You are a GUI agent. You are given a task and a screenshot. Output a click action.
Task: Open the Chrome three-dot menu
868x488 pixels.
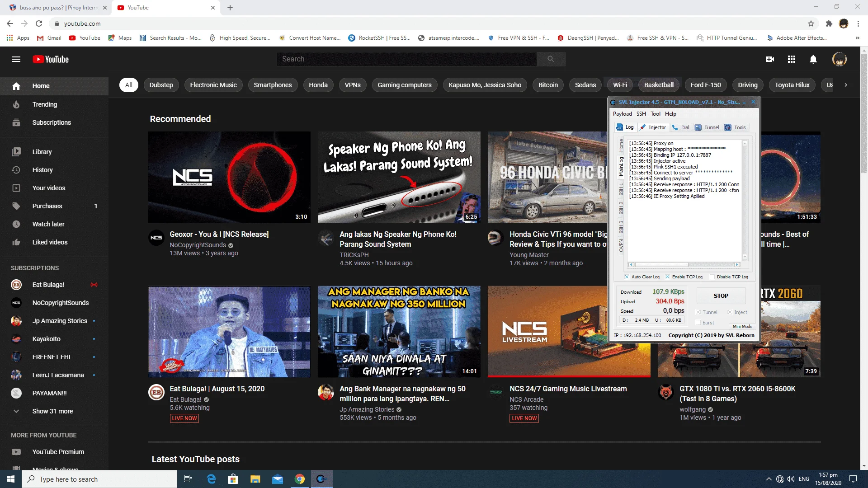tap(858, 23)
